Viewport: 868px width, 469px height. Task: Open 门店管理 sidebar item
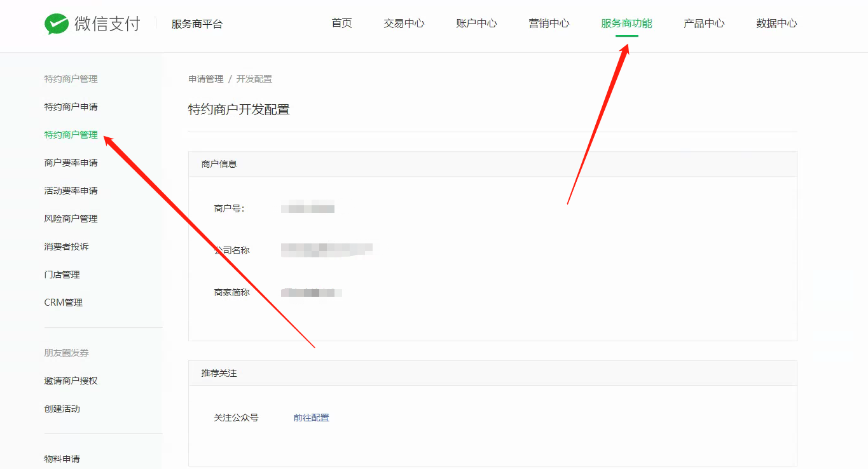[62, 275]
